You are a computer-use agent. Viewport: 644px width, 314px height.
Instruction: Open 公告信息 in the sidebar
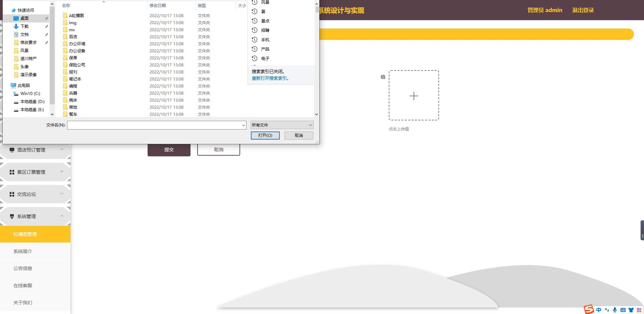(x=35, y=268)
